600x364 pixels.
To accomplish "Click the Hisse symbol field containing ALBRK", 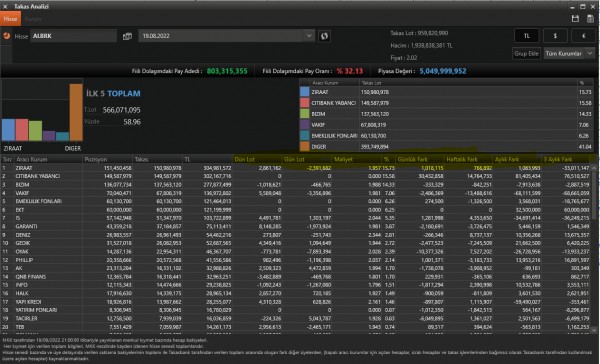I will point(73,36).
